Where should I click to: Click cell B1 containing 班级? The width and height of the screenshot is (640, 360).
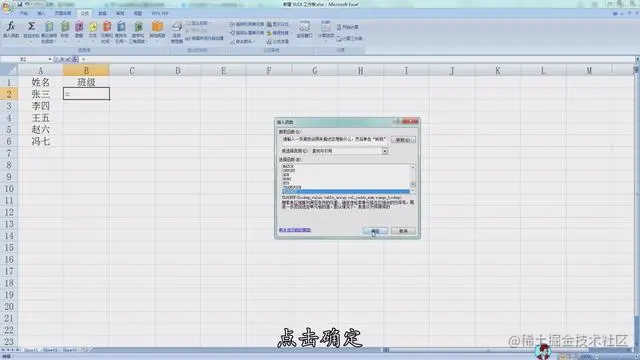pyautogui.click(x=86, y=82)
